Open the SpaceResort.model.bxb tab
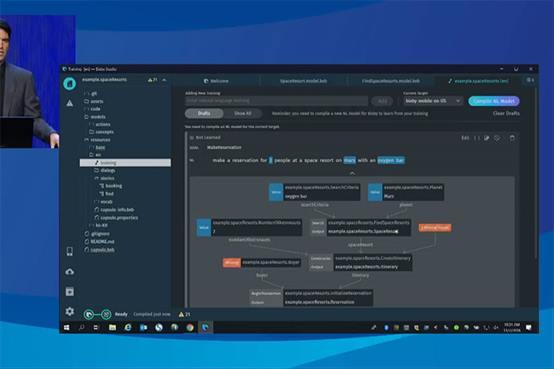The image size is (554, 369). [303, 81]
